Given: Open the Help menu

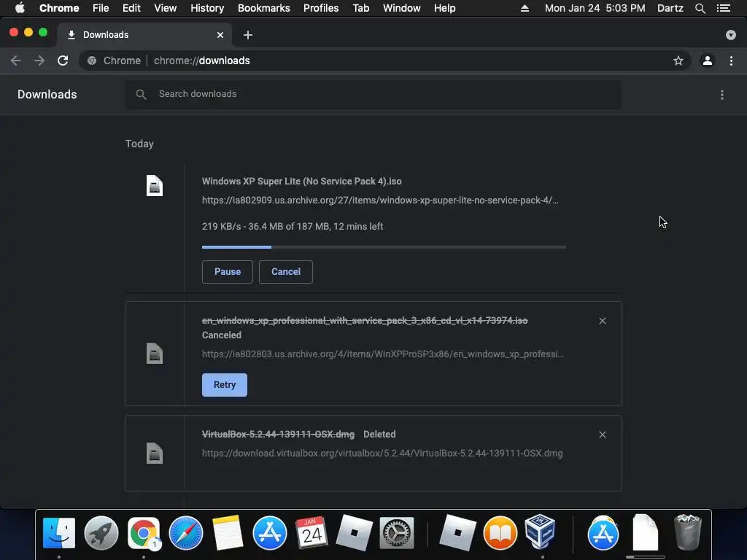Looking at the screenshot, I should coord(444,8).
